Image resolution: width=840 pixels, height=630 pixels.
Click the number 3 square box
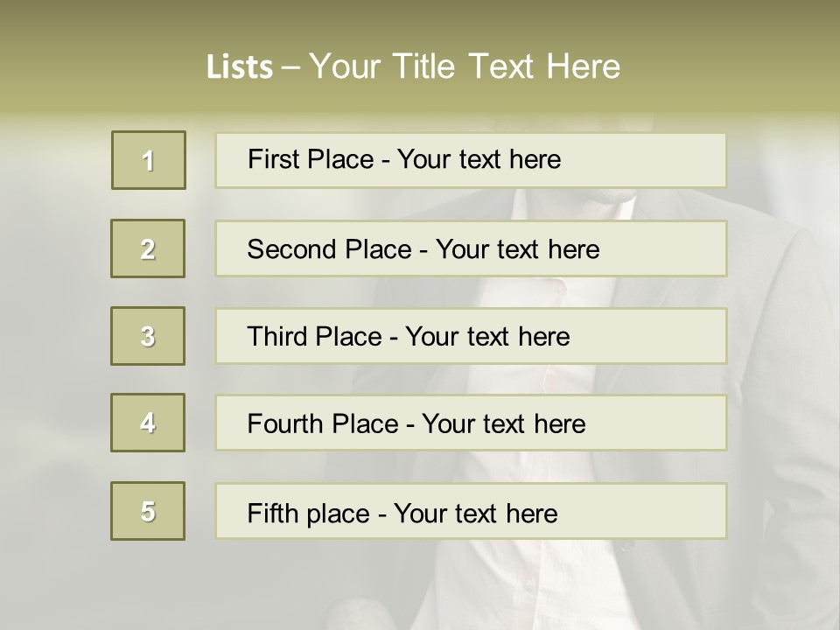(148, 336)
